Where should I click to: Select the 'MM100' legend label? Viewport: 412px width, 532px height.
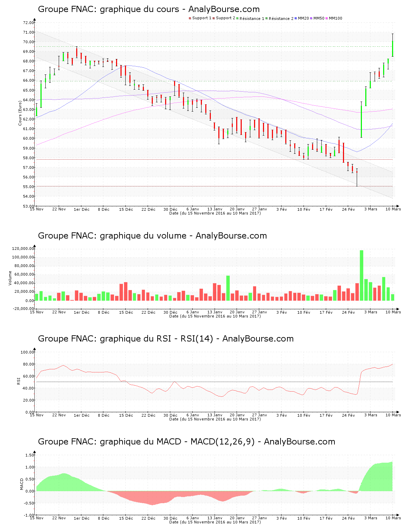pyautogui.click(x=335, y=18)
